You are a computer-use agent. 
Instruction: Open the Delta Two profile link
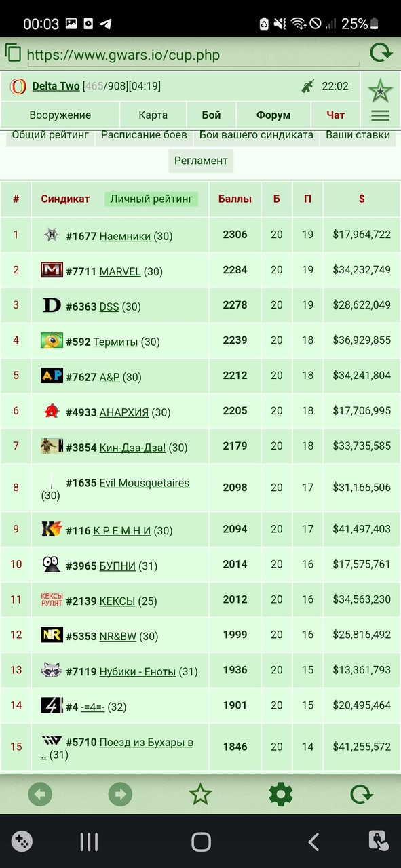click(x=56, y=86)
